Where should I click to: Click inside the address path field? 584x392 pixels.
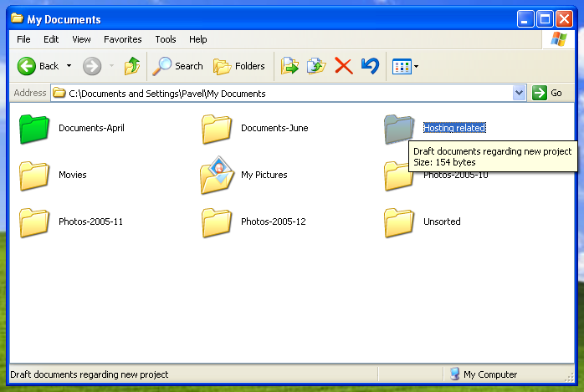(284, 93)
